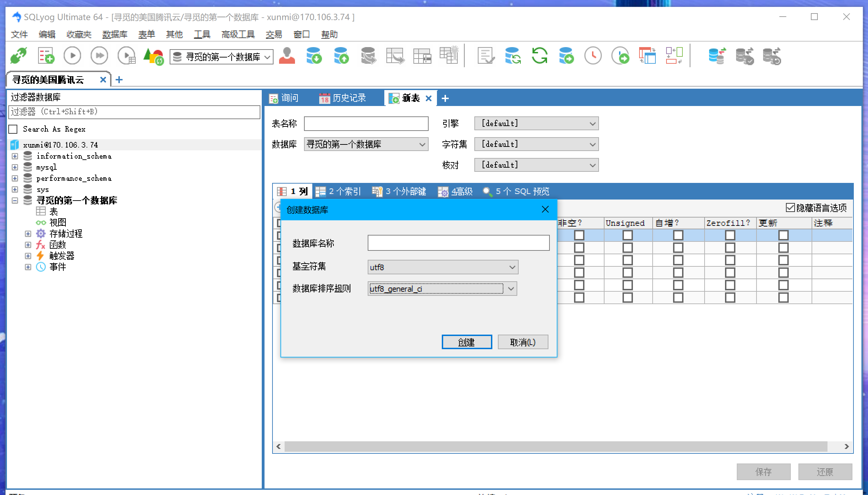The width and height of the screenshot is (868, 495).
Task: Check 更新 in the highlighted first row
Action: [x=784, y=236]
